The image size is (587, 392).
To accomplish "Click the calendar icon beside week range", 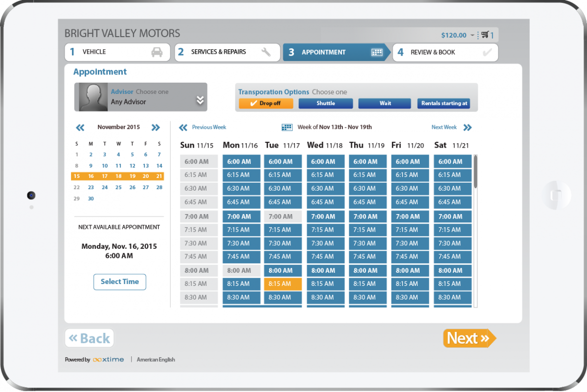I will pyautogui.click(x=287, y=127).
